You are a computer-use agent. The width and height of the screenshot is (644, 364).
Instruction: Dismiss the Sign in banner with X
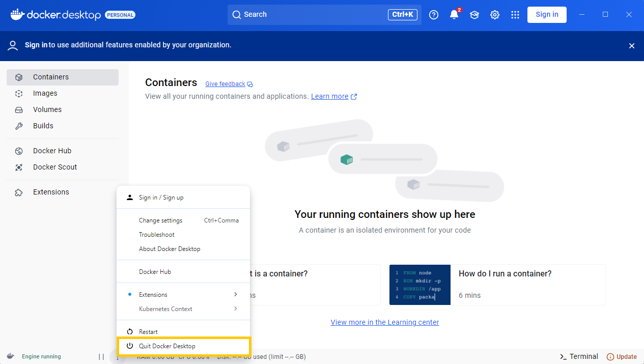(632, 46)
